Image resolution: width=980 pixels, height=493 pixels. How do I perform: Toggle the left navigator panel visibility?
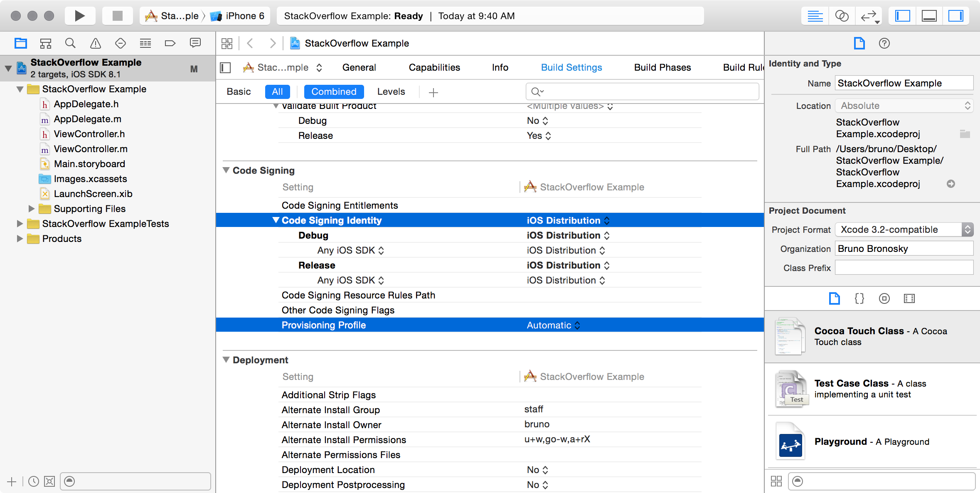click(902, 16)
